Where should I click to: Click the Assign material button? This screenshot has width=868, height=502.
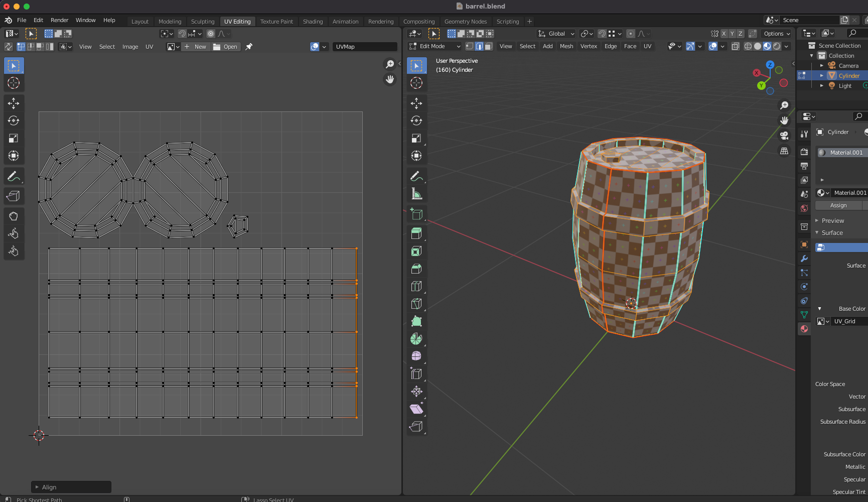(838, 205)
